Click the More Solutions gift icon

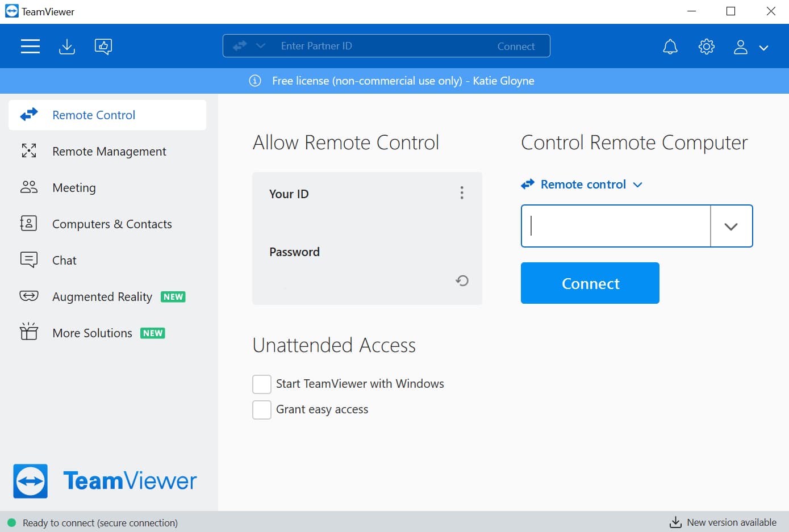(x=29, y=331)
